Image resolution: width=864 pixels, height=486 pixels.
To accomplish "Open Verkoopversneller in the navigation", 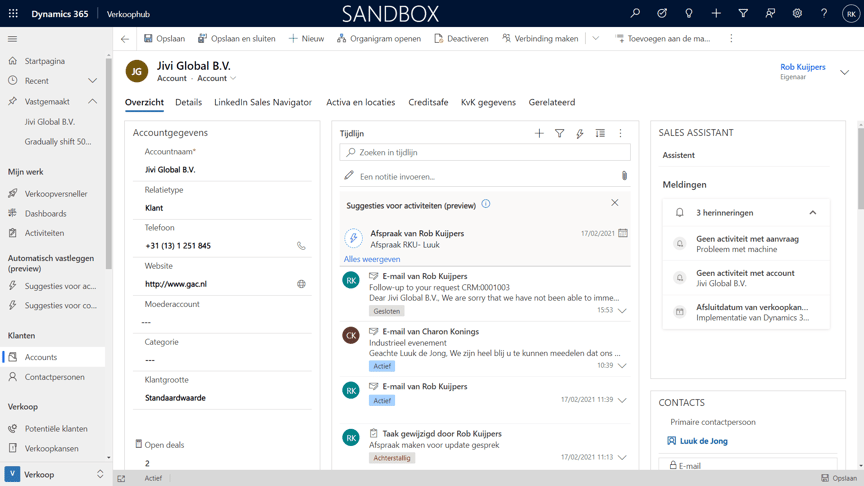I will pos(53,193).
